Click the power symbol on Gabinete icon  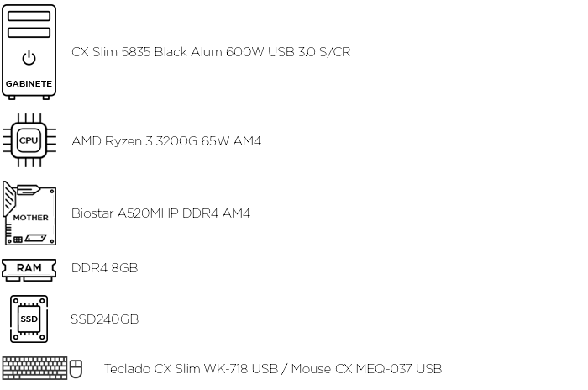click(x=29, y=58)
